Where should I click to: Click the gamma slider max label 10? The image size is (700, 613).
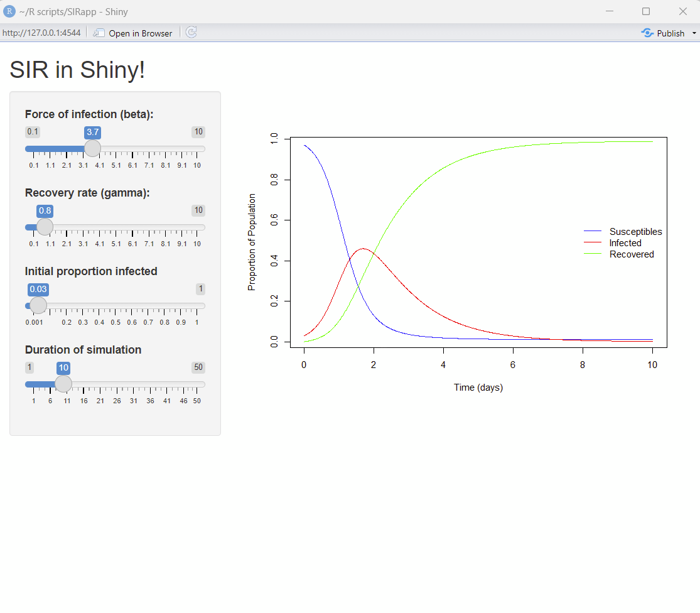tap(198, 210)
